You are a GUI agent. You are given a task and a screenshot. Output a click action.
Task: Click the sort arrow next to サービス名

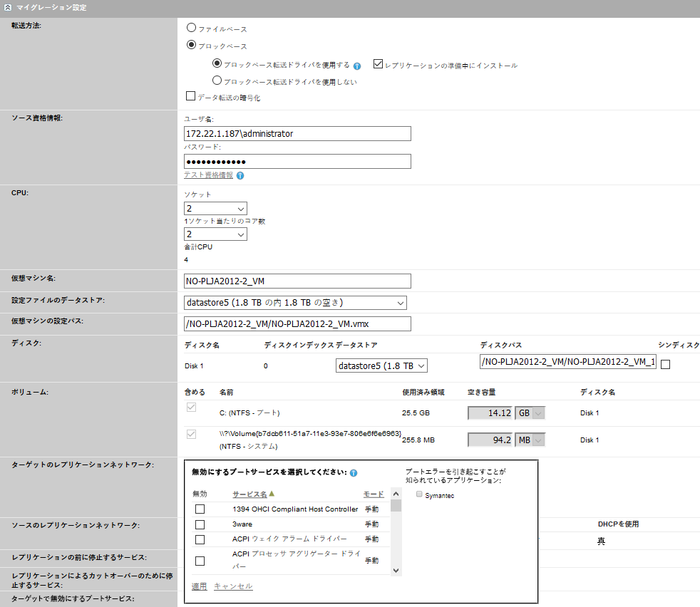272,494
